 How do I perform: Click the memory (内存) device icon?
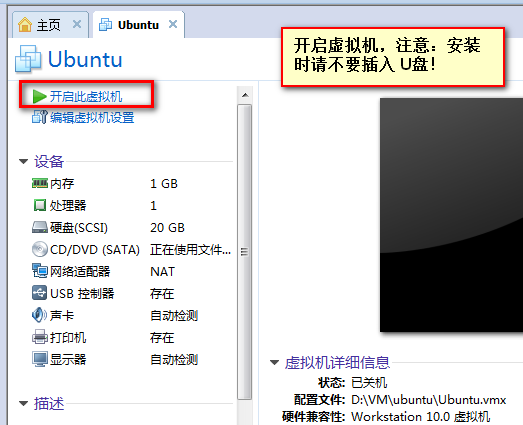pyautogui.click(x=40, y=183)
